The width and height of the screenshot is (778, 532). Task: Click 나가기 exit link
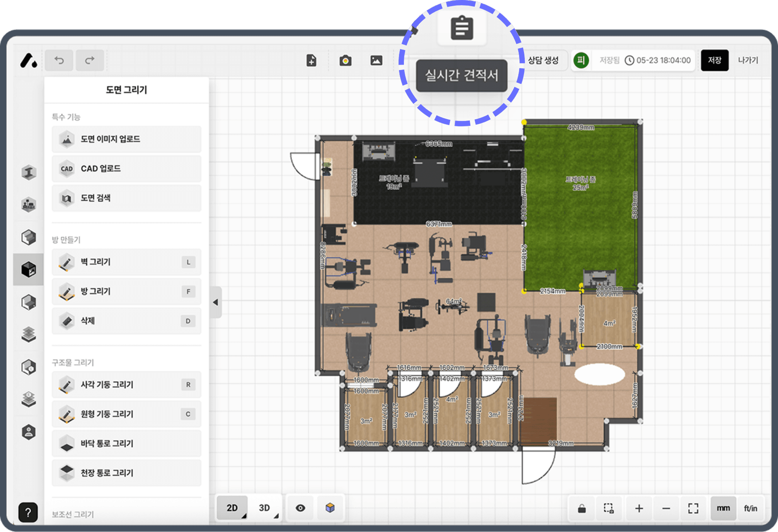(748, 60)
